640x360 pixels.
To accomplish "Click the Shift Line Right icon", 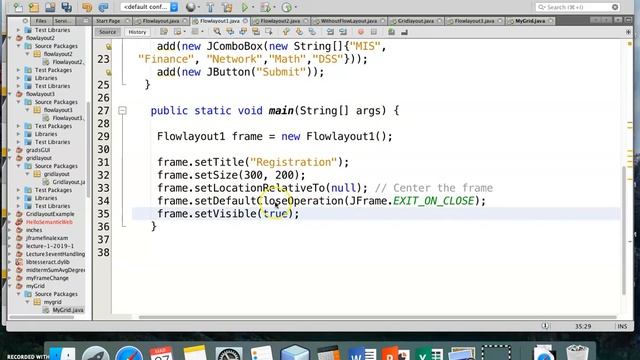I will (343, 32).
